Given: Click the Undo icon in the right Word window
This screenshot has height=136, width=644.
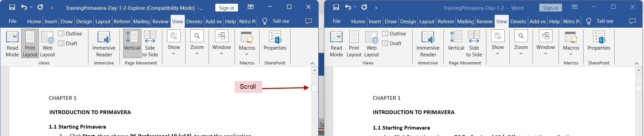Looking at the screenshot, I should [348, 7].
